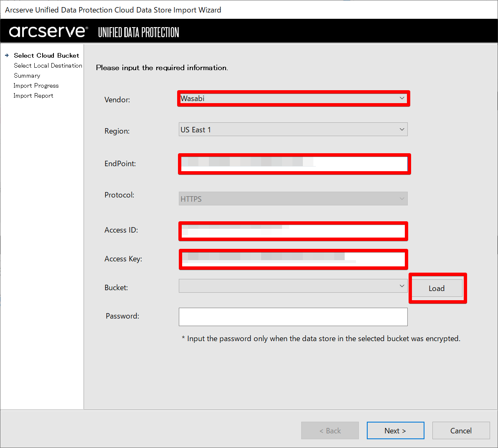This screenshot has height=448, width=498.
Task: Click the password encryption note text
Action: (321, 339)
